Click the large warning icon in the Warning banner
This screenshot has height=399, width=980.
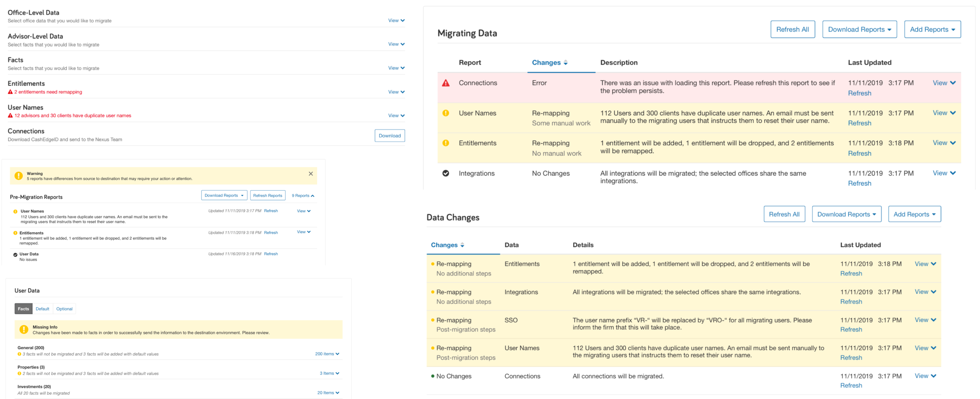[x=18, y=176]
